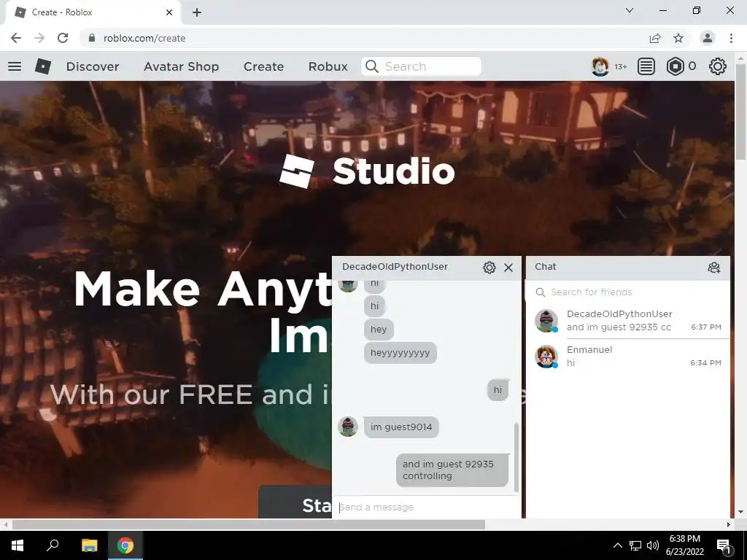Click the page vertical scrollbar thumb

tap(740, 112)
